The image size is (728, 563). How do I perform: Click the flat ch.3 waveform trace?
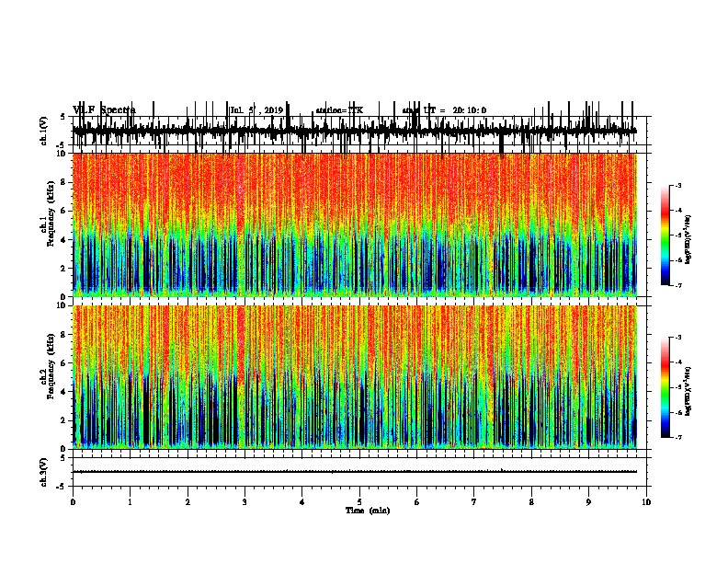(x=355, y=472)
